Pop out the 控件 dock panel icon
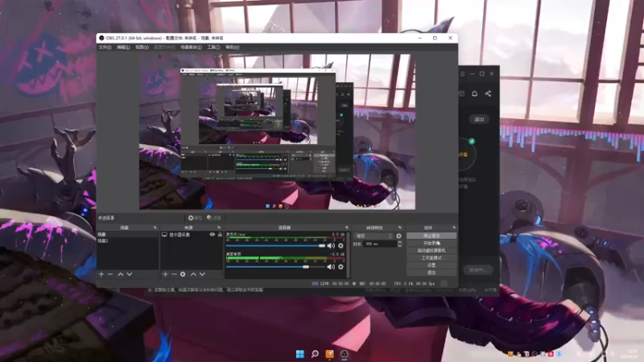644x362 pixels. pyautogui.click(x=454, y=228)
